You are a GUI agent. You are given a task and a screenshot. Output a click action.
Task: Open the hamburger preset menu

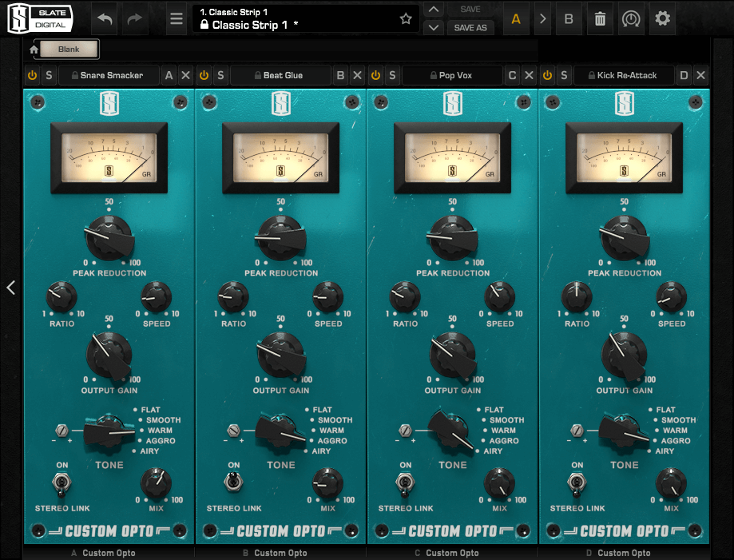click(177, 18)
